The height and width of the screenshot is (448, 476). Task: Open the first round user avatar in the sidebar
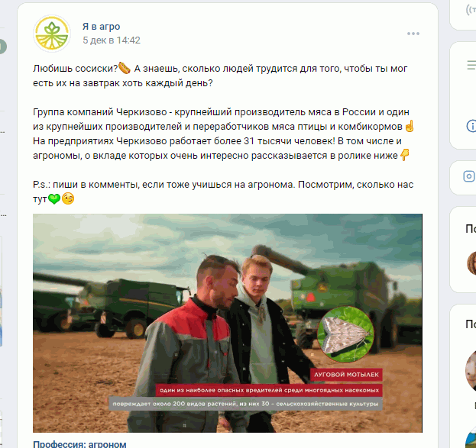tap(471, 263)
